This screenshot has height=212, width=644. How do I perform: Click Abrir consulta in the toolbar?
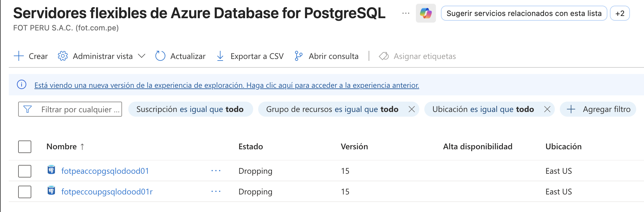326,56
